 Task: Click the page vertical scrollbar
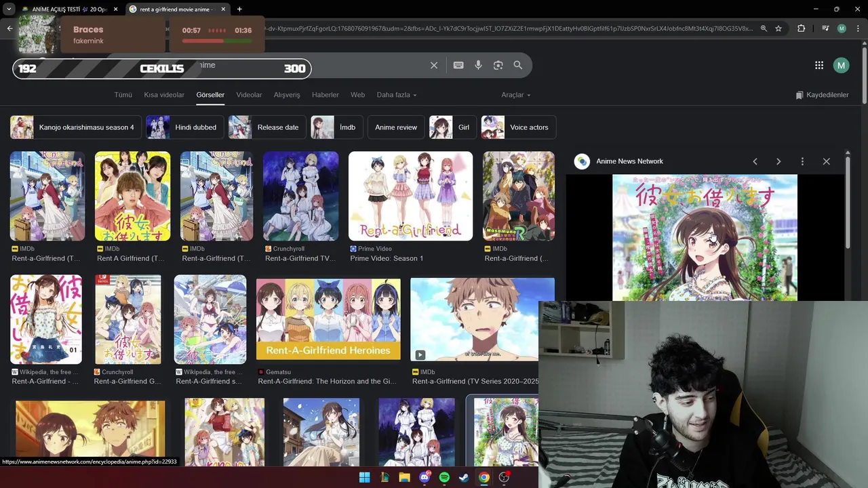pyautogui.click(x=864, y=75)
